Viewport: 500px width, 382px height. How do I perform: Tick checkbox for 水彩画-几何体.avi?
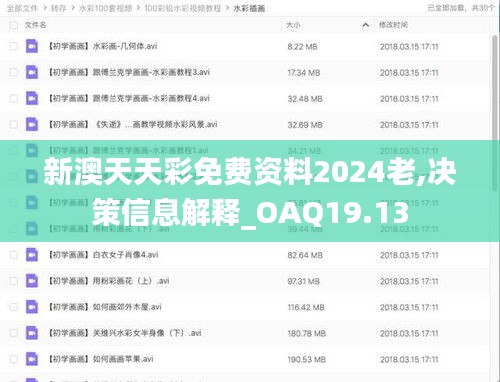click(x=13, y=46)
